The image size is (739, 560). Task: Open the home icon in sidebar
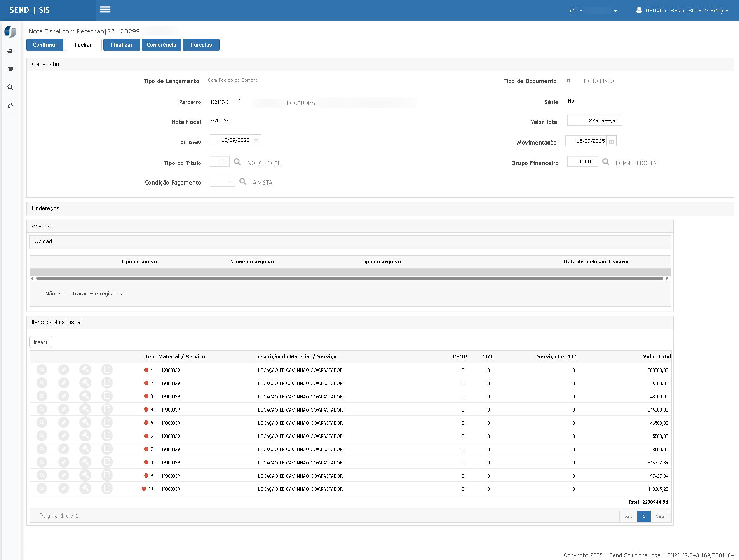10,51
